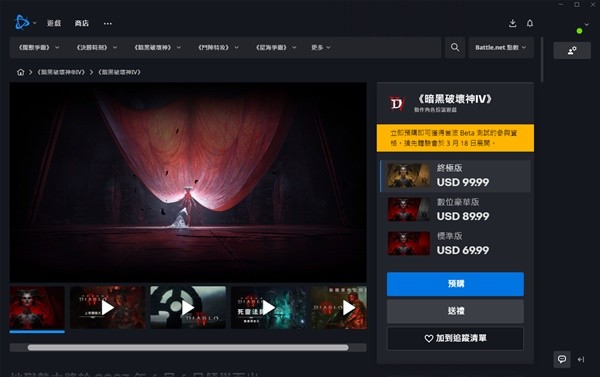Screen dimensions: 600x377
Task: Open the 遊戲 tab
Action: point(54,23)
